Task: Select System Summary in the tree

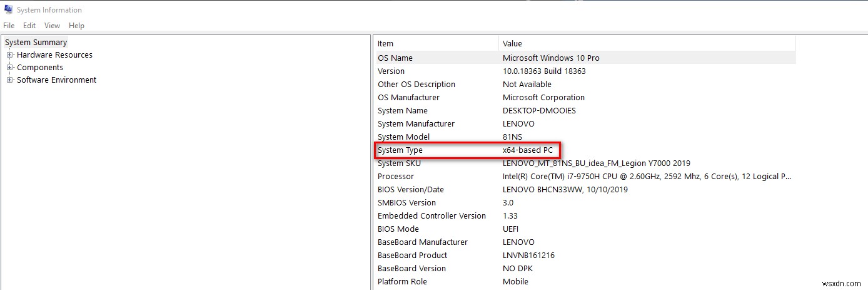Action: (36, 43)
